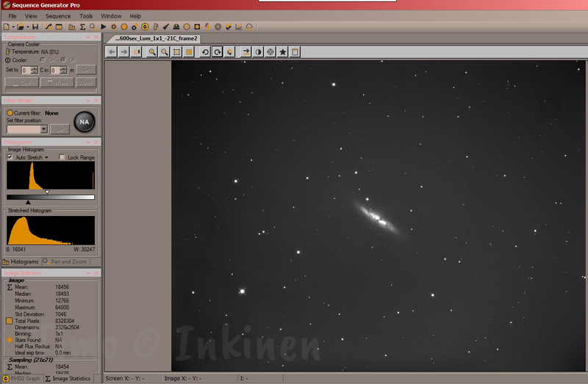Open the Sequence menu
Screen dimensions: 588x384
[x=58, y=15]
